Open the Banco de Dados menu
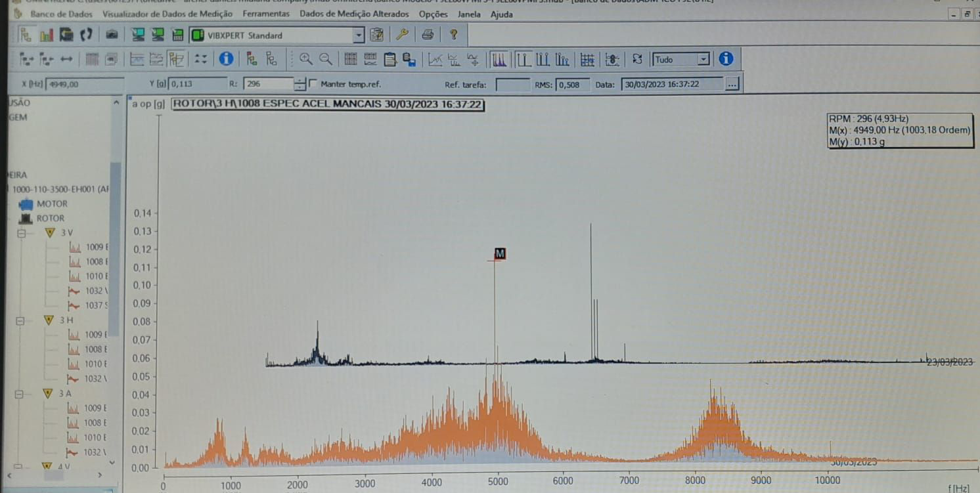Viewport: 980px width, 493px height. tap(62, 14)
